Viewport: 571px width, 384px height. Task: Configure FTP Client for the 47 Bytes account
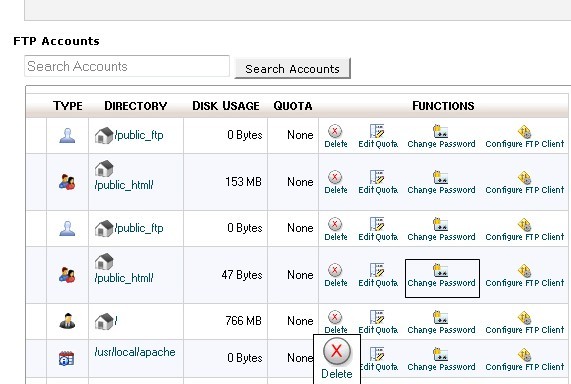(x=524, y=275)
